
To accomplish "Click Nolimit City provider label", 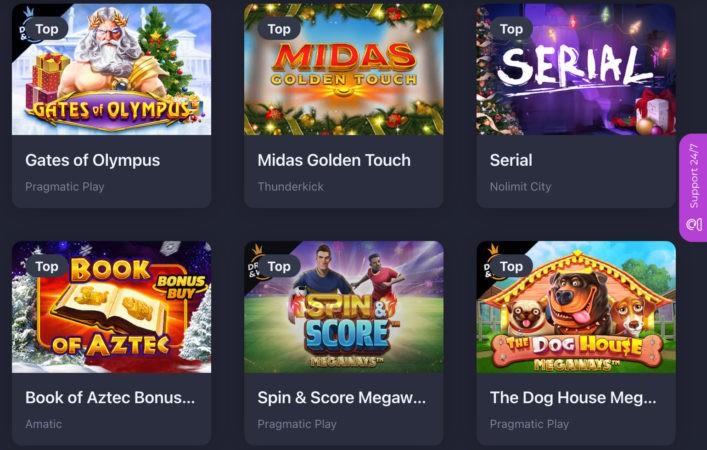I will (x=520, y=187).
